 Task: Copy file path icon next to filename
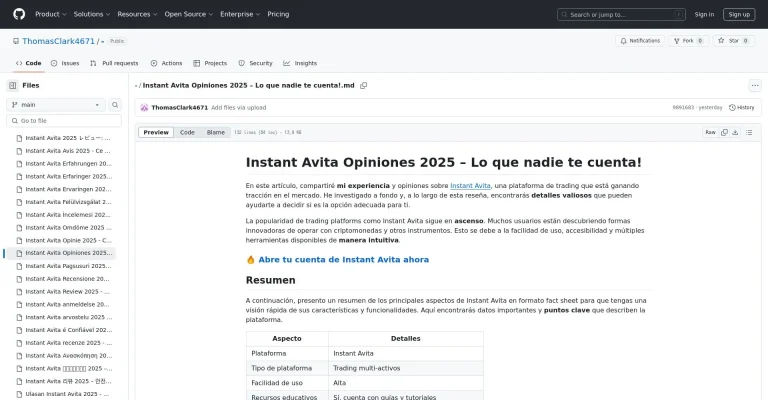(363, 85)
